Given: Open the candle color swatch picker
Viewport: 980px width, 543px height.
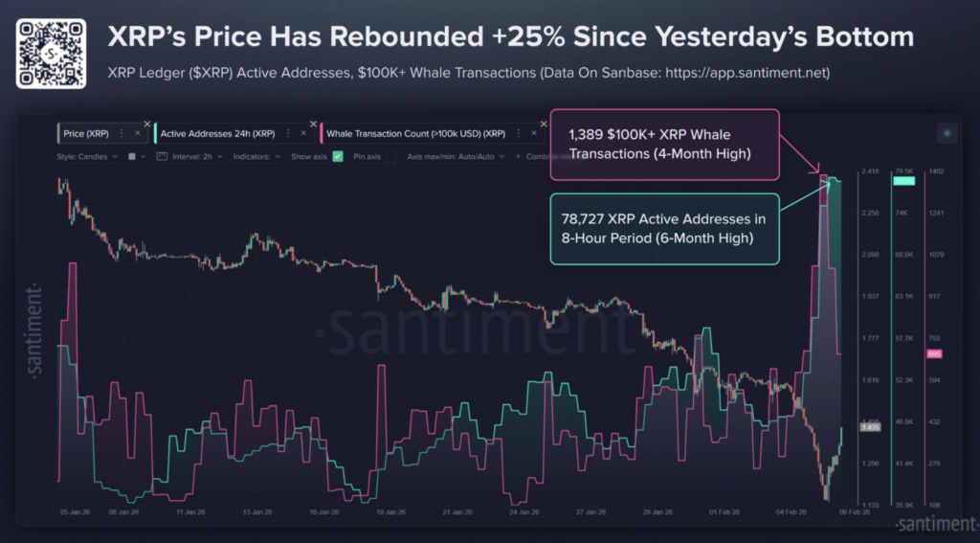Looking at the screenshot, I should [x=130, y=156].
